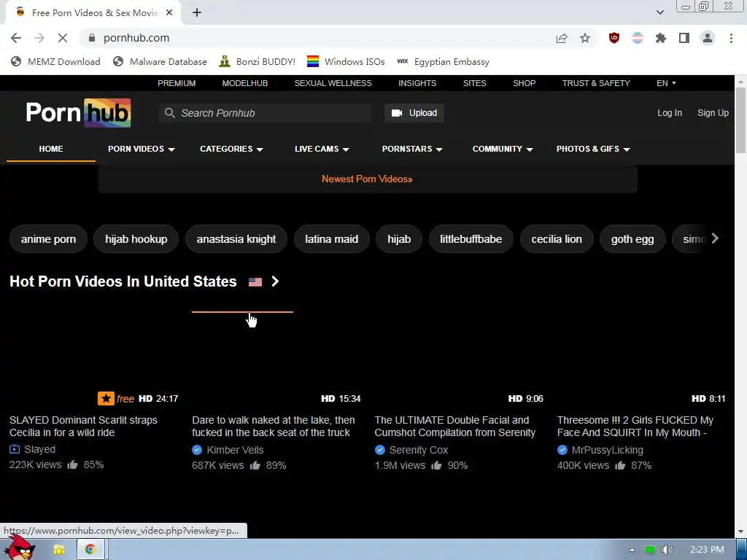Open the TRUST & SAFETY link
The image size is (747, 560).
[596, 83]
